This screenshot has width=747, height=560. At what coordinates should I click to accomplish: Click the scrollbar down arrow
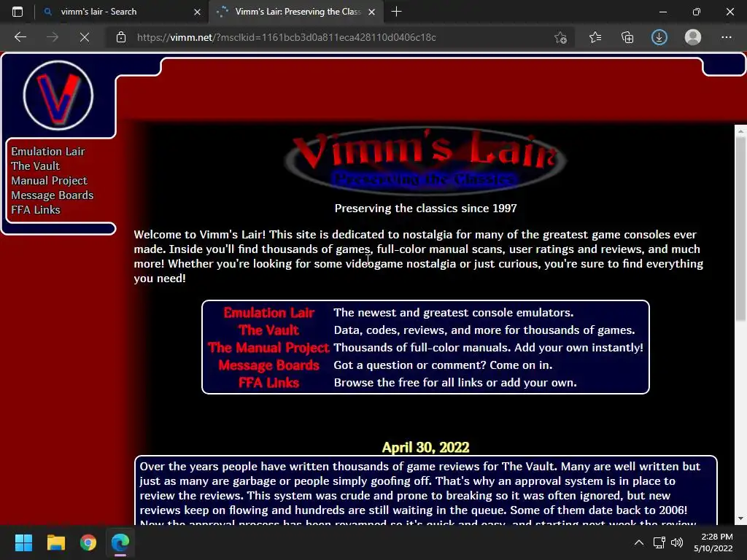[x=740, y=518]
